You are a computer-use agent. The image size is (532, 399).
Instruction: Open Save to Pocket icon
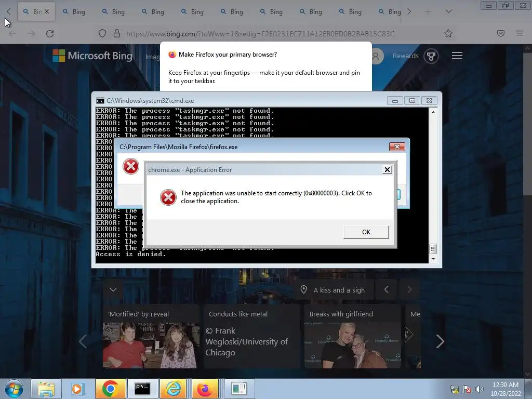(x=500, y=33)
